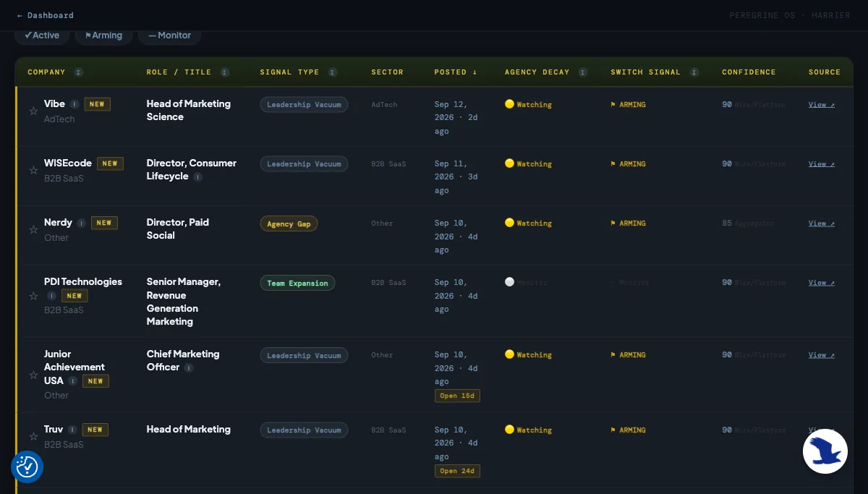The height and width of the screenshot is (494, 868).
Task: Star the Truv company row
Action: 33,437
